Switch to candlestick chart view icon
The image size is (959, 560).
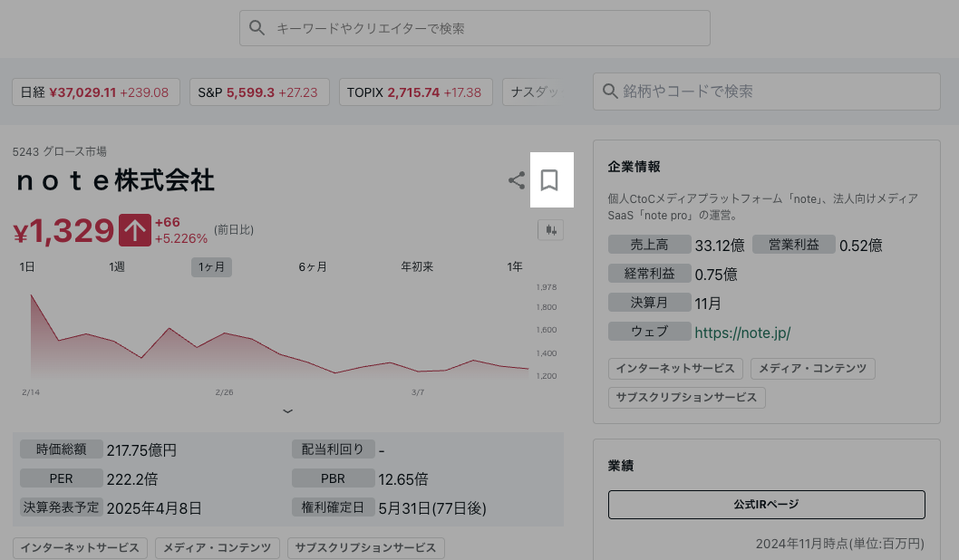pos(550,230)
